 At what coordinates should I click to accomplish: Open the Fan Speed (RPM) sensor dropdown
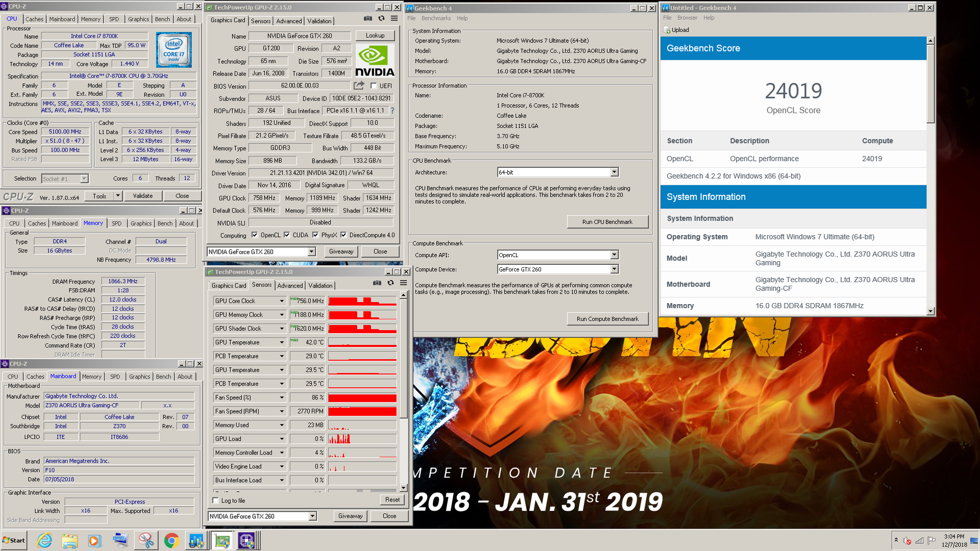[x=282, y=411]
